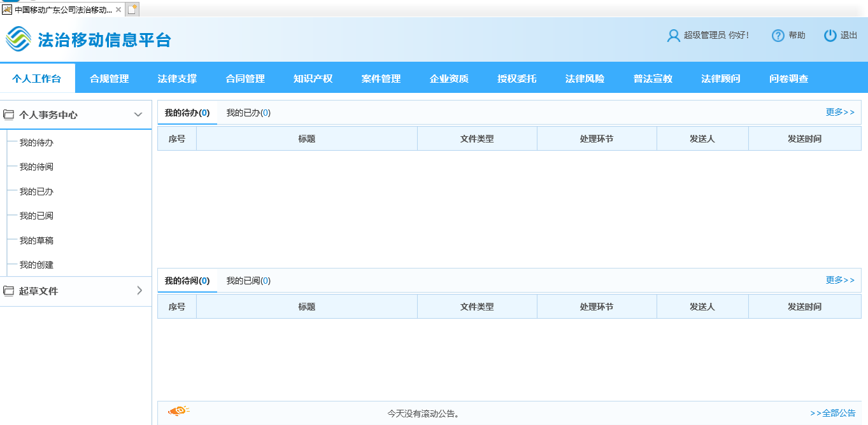Switch to the 我的已办(0) panel tab
868x425 pixels.
tap(248, 113)
